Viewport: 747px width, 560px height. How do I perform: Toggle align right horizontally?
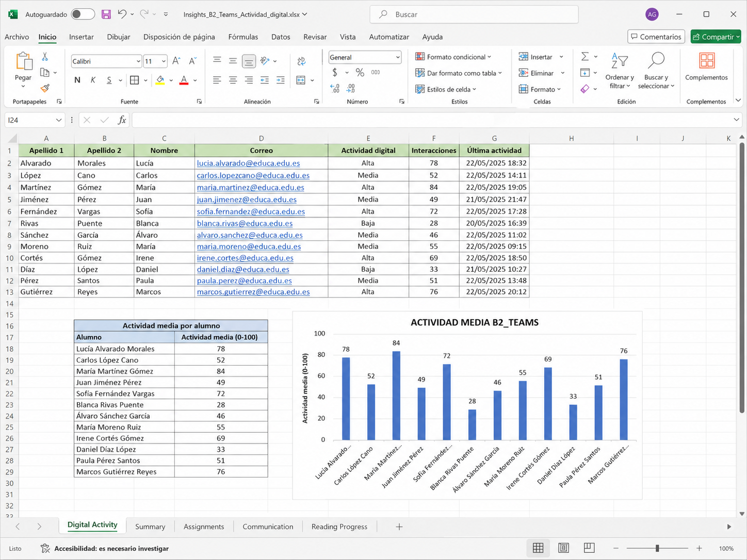249,80
